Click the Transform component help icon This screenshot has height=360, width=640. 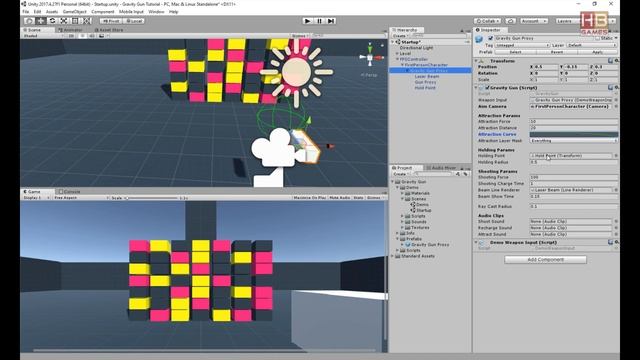[x=611, y=61]
